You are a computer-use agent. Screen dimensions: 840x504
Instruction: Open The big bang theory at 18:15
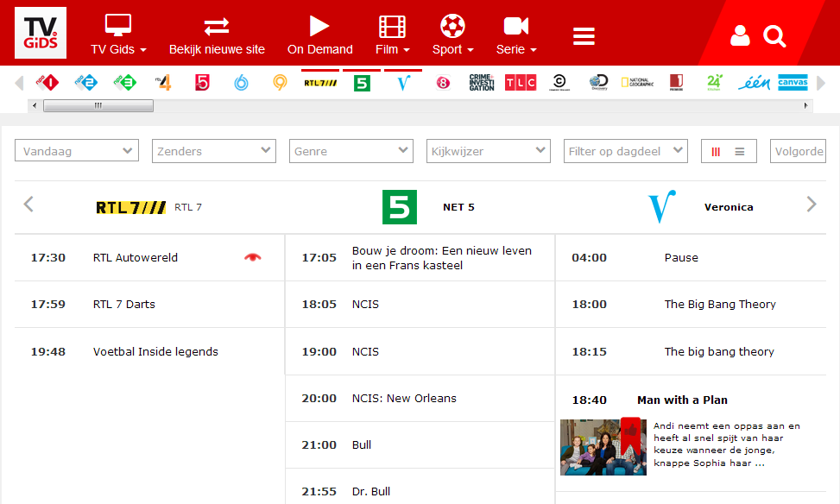719,351
